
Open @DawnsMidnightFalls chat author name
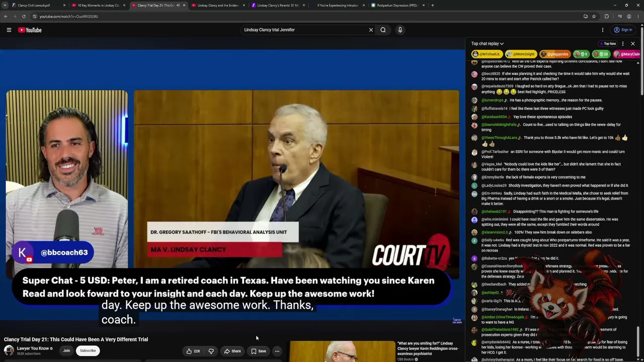(x=499, y=125)
